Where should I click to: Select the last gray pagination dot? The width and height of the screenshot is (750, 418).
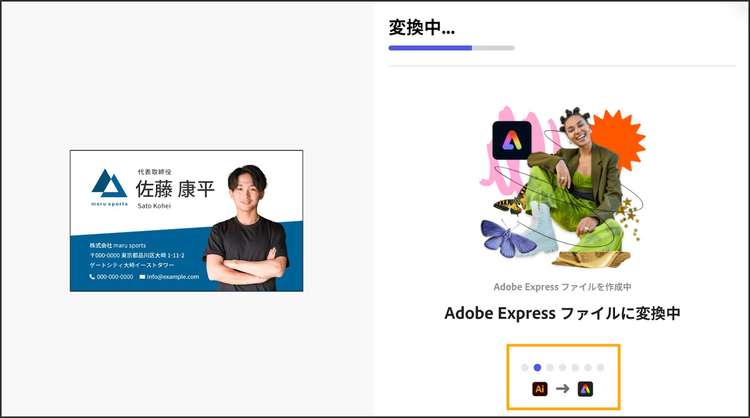click(x=600, y=367)
